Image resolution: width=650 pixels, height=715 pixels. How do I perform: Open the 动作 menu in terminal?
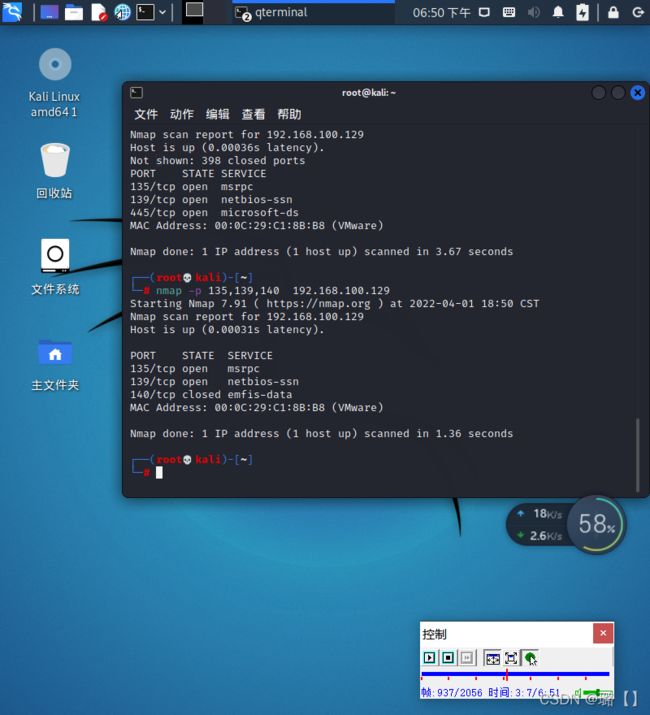click(182, 114)
